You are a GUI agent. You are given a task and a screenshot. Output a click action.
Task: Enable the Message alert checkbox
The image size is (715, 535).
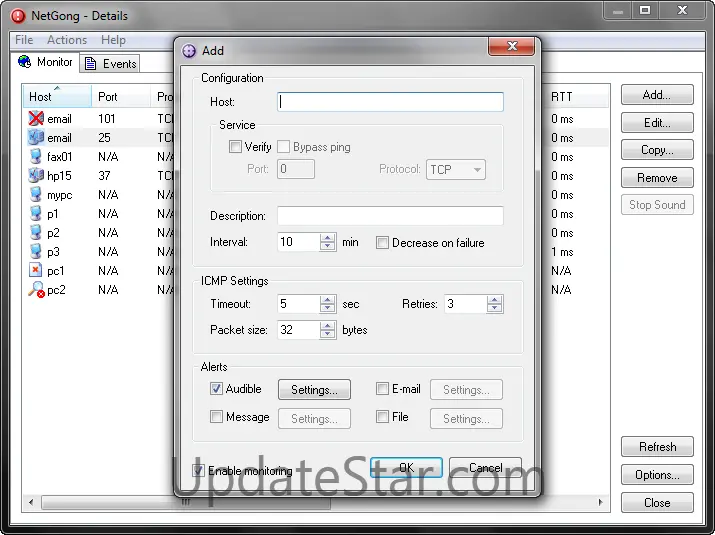click(x=216, y=416)
